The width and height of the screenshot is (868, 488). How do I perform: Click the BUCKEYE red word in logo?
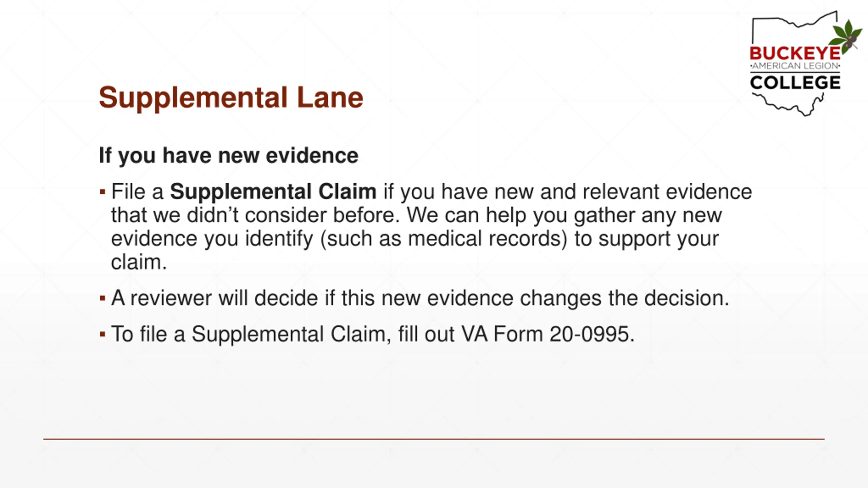(x=795, y=54)
